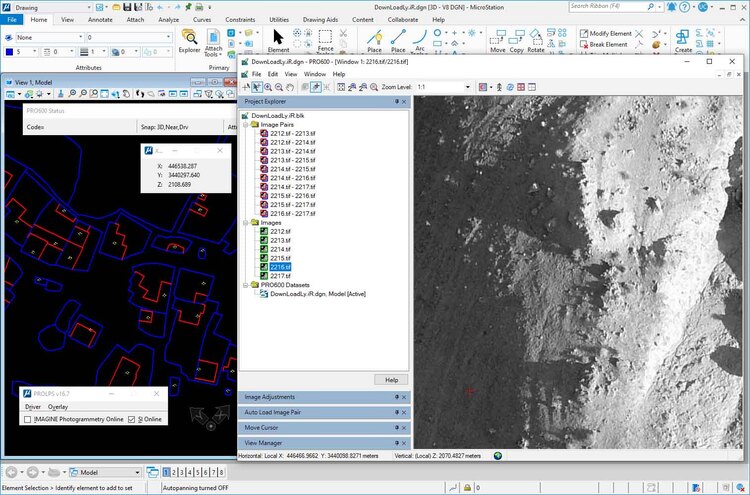Select the Element Selection arrow tool
The width and height of the screenshot is (750, 495).
point(279,38)
